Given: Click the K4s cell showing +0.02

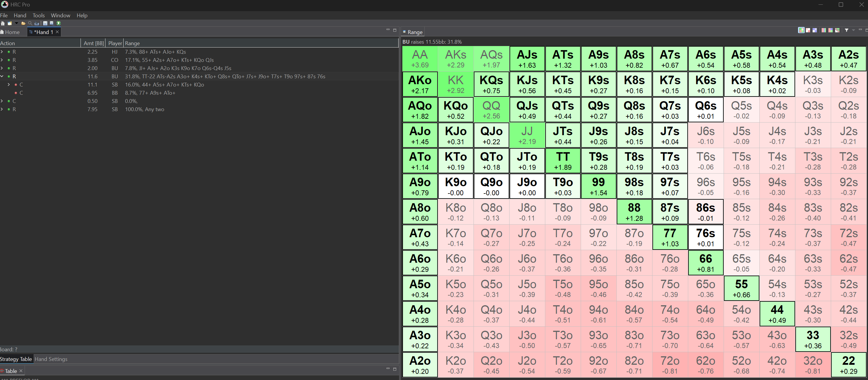Looking at the screenshot, I should (x=777, y=84).
